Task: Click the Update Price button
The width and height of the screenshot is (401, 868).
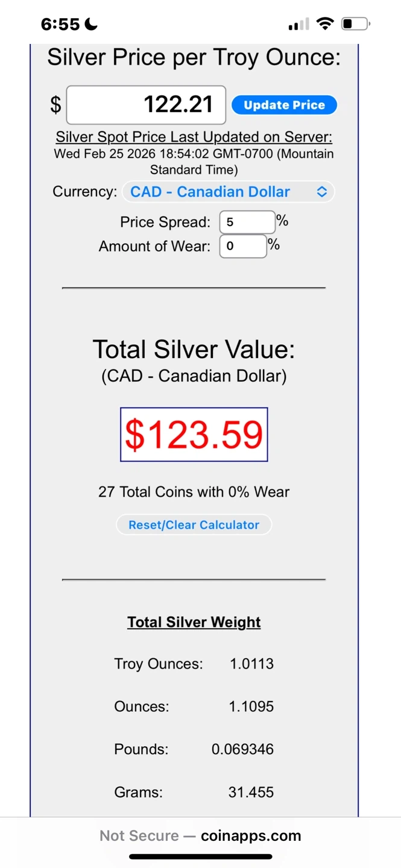Action: (x=284, y=105)
